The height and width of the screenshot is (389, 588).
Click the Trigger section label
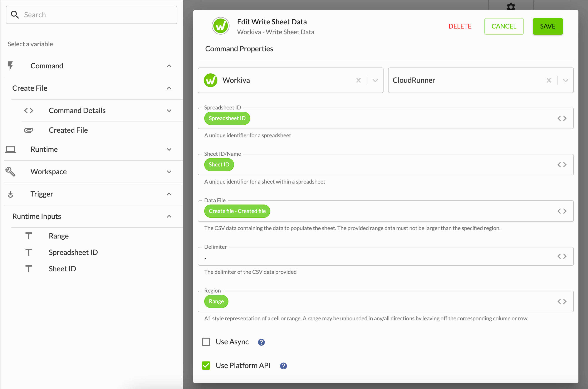pyautogui.click(x=42, y=194)
